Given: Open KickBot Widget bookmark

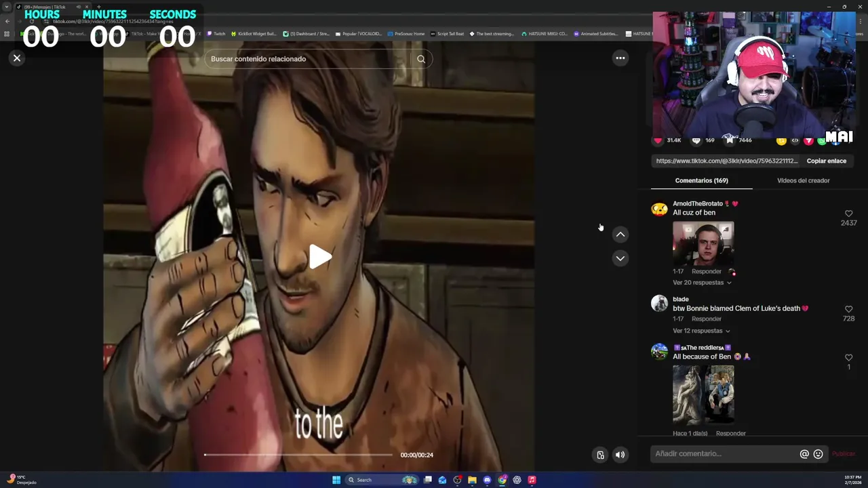Looking at the screenshot, I should pyautogui.click(x=254, y=34).
